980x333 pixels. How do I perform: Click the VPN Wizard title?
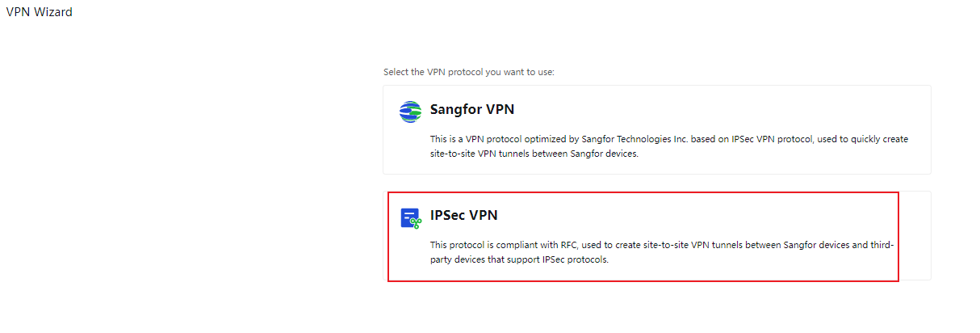click(x=39, y=12)
